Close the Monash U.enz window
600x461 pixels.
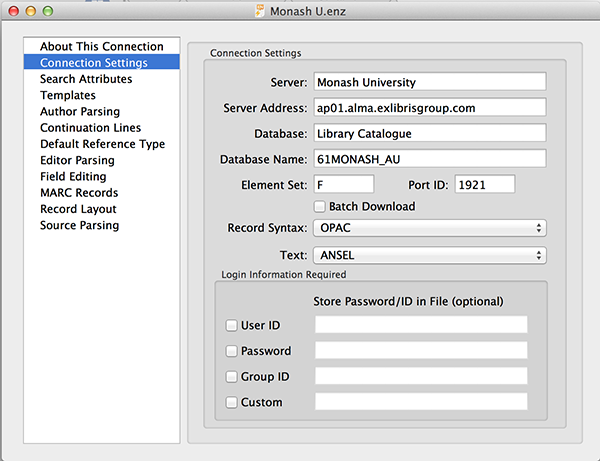click(x=13, y=11)
